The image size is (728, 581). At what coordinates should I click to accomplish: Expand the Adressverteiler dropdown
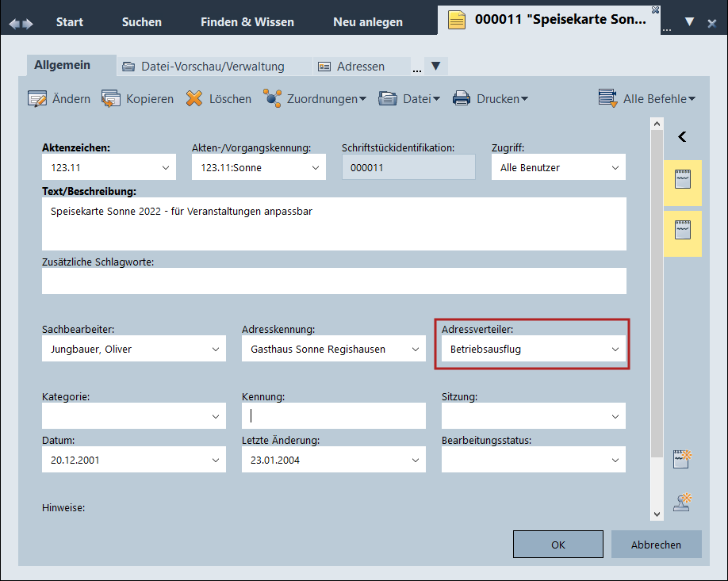(x=615, y=349)
